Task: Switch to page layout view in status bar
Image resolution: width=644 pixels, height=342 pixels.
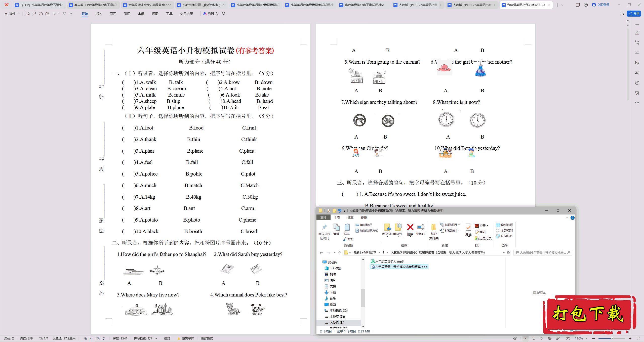Action: [x=526, y=338]
